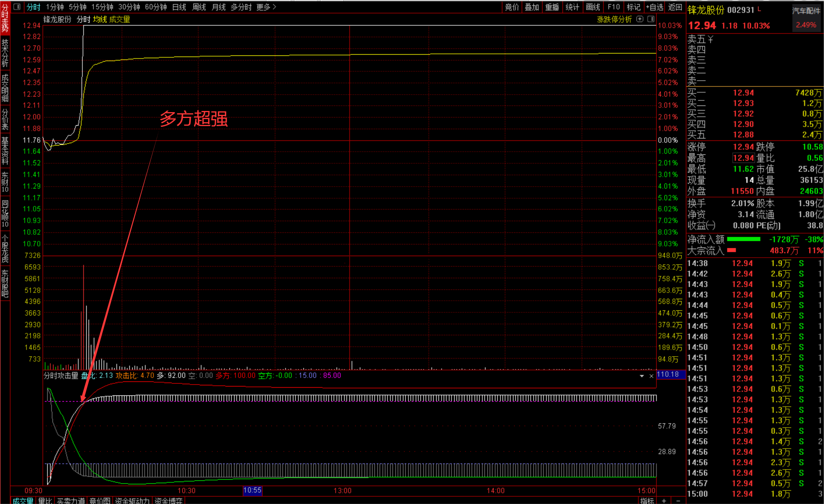Close the 分时攻击量 indicator panel

pos(651,376)
